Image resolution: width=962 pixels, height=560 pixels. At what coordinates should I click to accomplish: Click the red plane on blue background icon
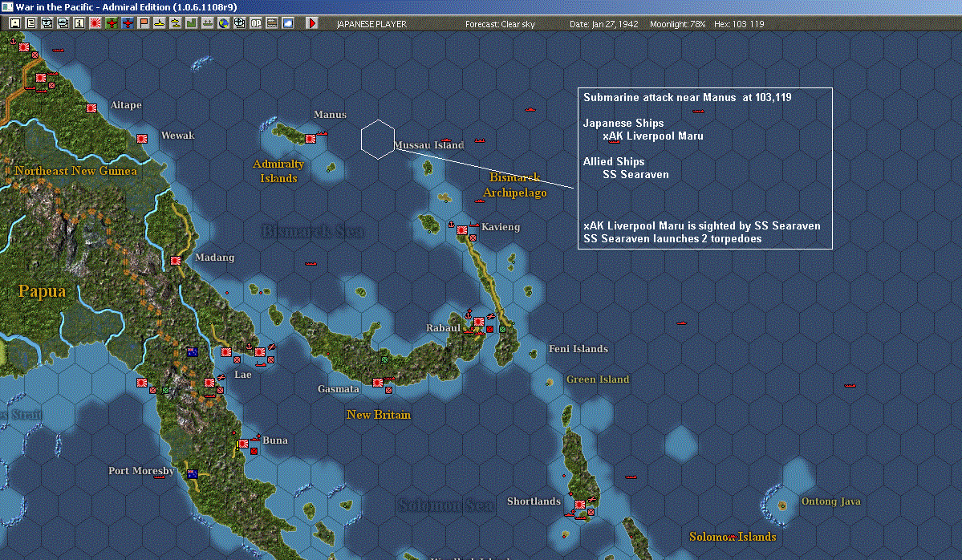point(127,23)
